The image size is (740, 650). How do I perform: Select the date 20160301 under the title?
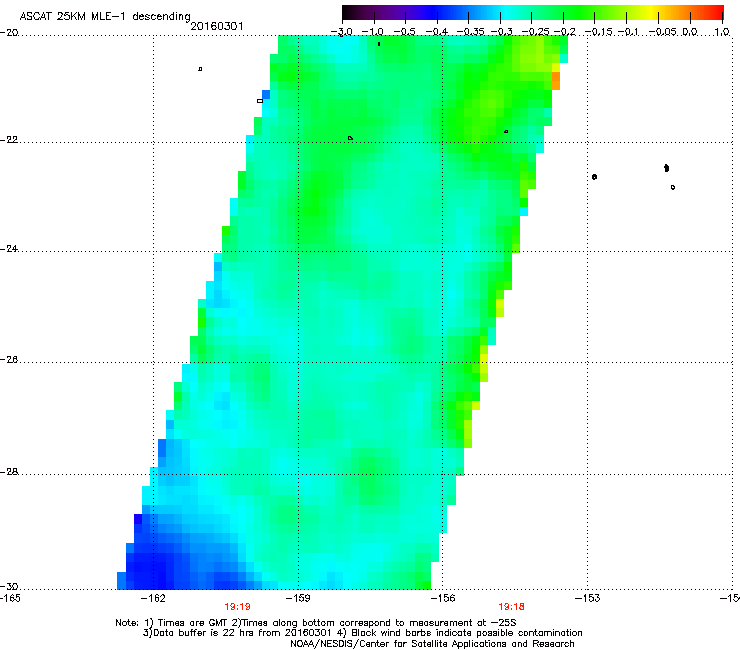coord(217,26)
